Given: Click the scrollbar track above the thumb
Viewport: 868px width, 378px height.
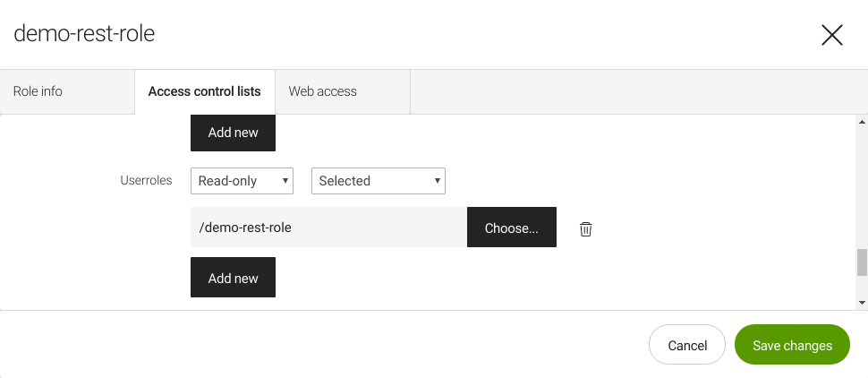Looking at the screenshot, I should pos(862,188).
